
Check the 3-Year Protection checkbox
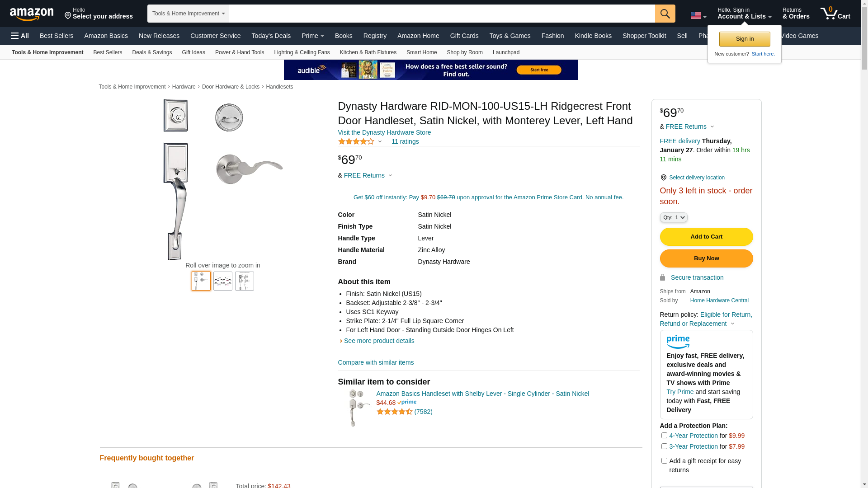pyautogui.click(x=664, y=446)
